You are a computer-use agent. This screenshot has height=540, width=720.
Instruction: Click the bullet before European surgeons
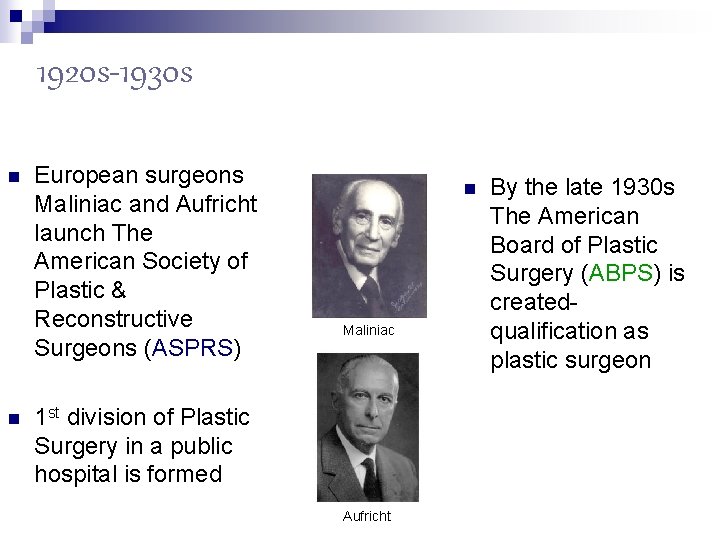[14, 177]
